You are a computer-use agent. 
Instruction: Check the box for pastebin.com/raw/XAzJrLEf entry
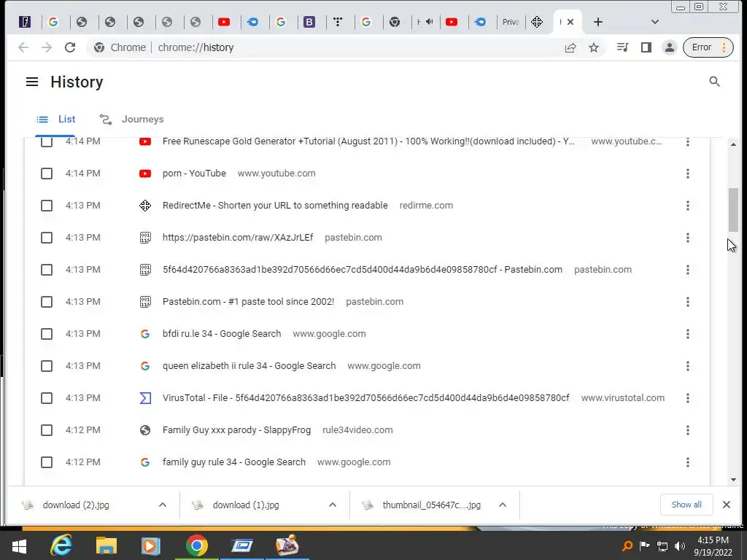(x=47, y=238)
